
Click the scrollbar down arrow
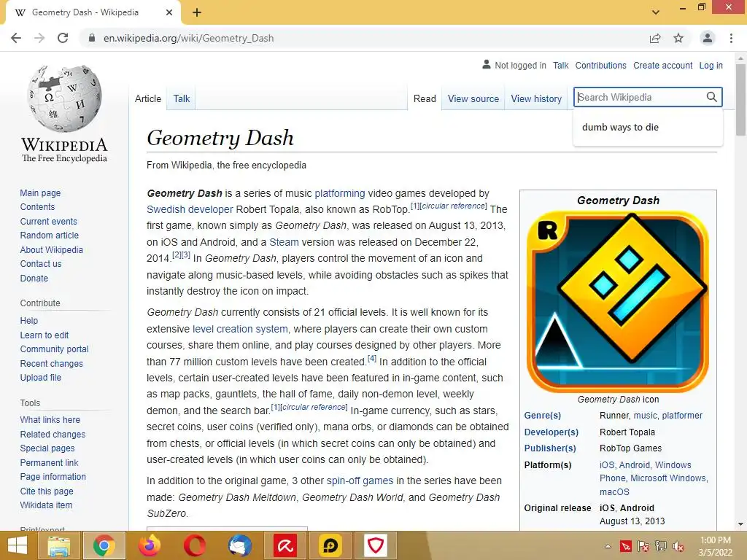pyautogui.click(x=740, y=524)
